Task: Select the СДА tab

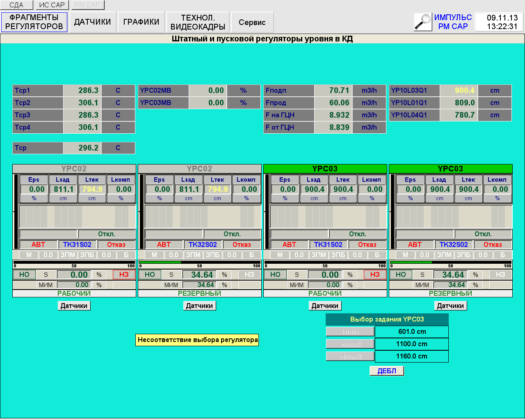Action: (x=16, y=5)
